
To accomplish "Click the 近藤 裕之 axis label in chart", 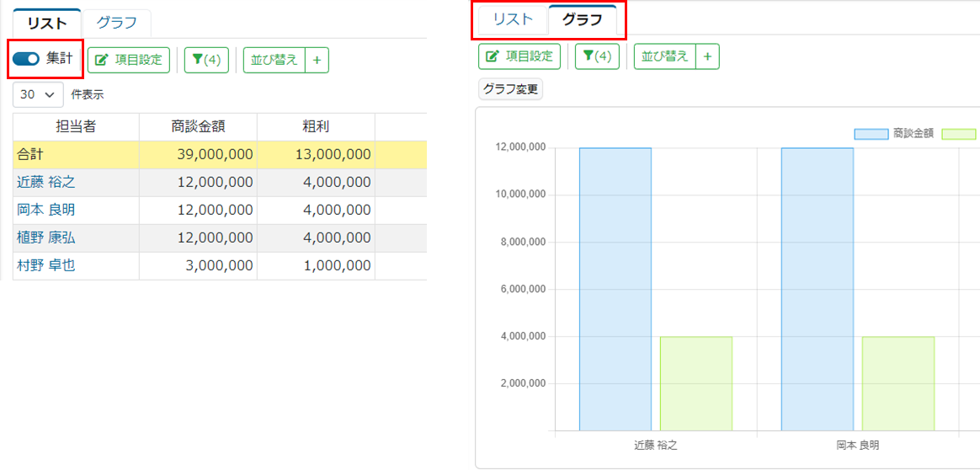I will point(656,446).
